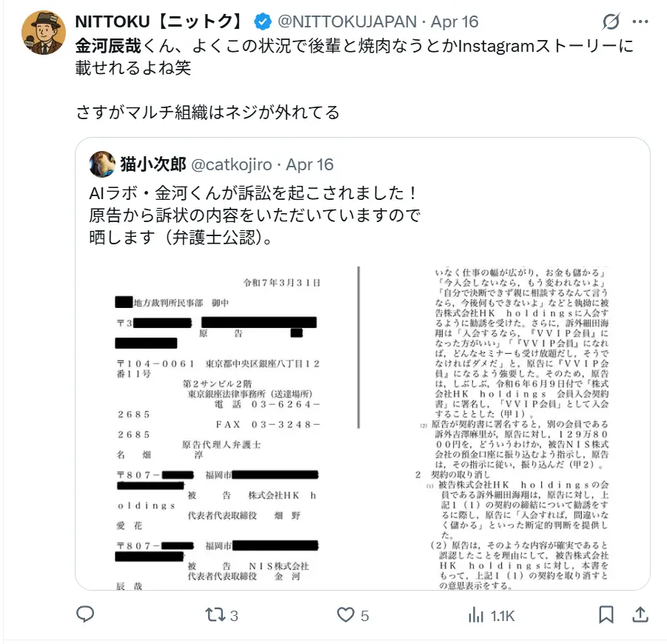Bookmark this NITTOKU post
Screen dimensions: 667x644
point(606,614)
